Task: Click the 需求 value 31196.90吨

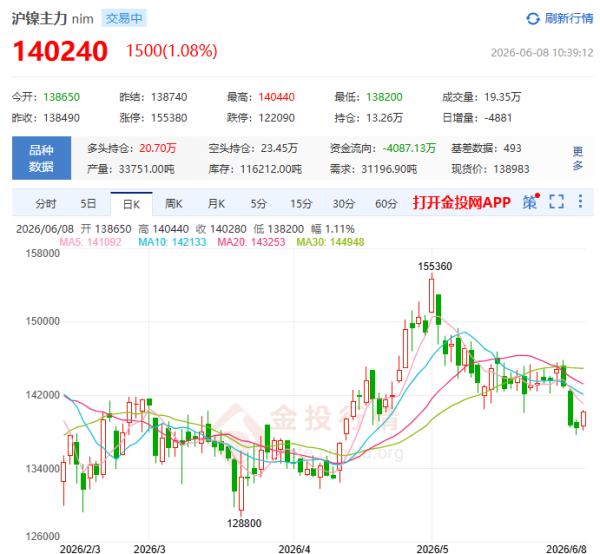Action: pos(389,169)
